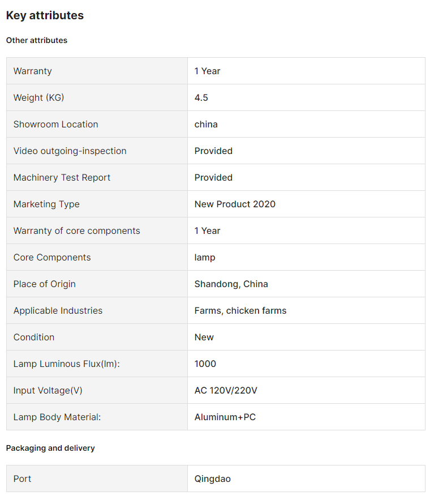Viewport: 434px width, 504px height.
Task: Select the 1 Year warranty value
Action: (x=207, y=71)
